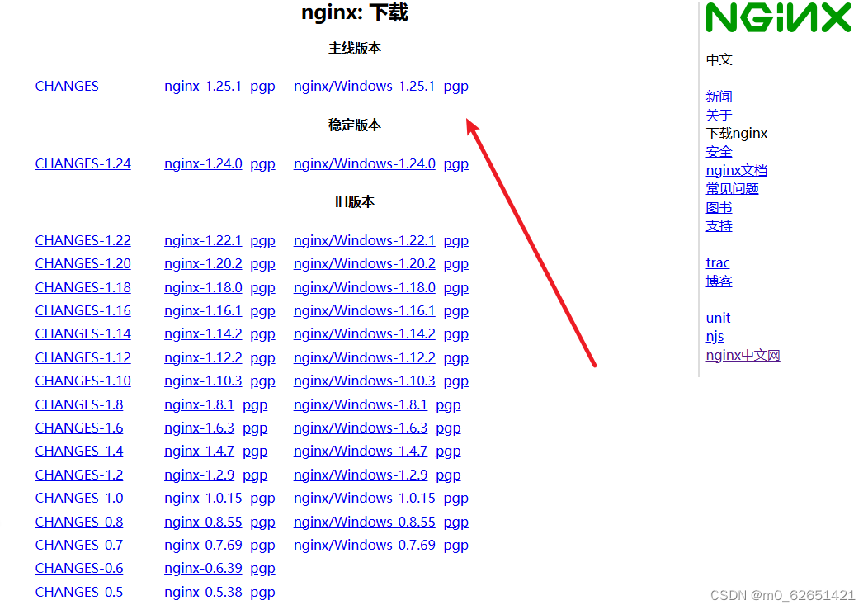Open CHANGES-1.4 link

tap(79, 452)
